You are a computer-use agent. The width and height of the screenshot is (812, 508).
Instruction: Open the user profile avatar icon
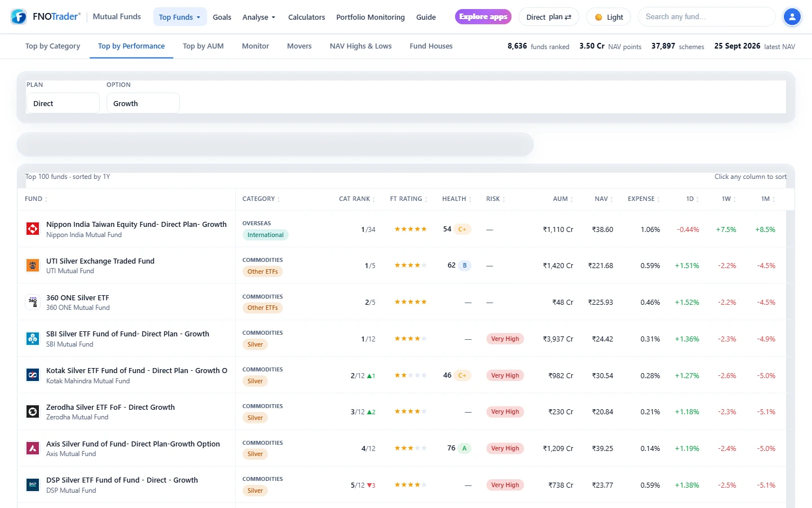(x=792, y=17)
